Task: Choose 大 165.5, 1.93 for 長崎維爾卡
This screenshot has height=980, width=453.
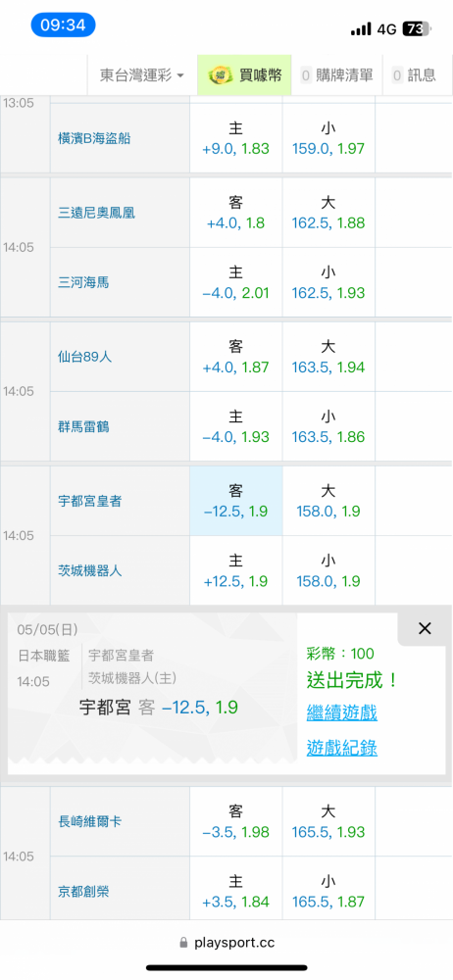Action: (328, 822)
